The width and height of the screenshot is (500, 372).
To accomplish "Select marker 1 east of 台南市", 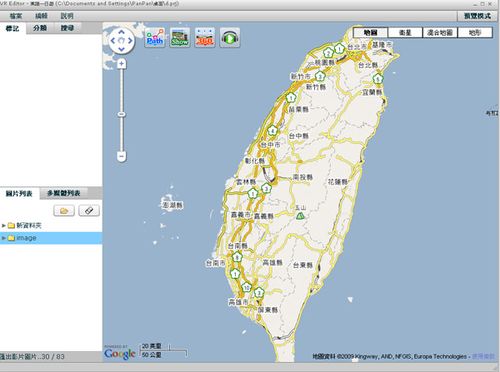I will click(235, 274).
